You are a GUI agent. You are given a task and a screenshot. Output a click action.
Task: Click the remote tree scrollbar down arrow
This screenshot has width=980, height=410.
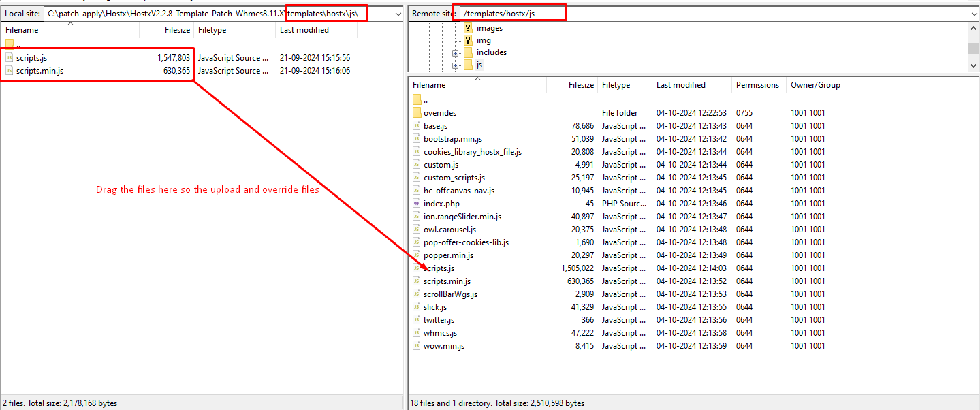(x=974, y=65)
